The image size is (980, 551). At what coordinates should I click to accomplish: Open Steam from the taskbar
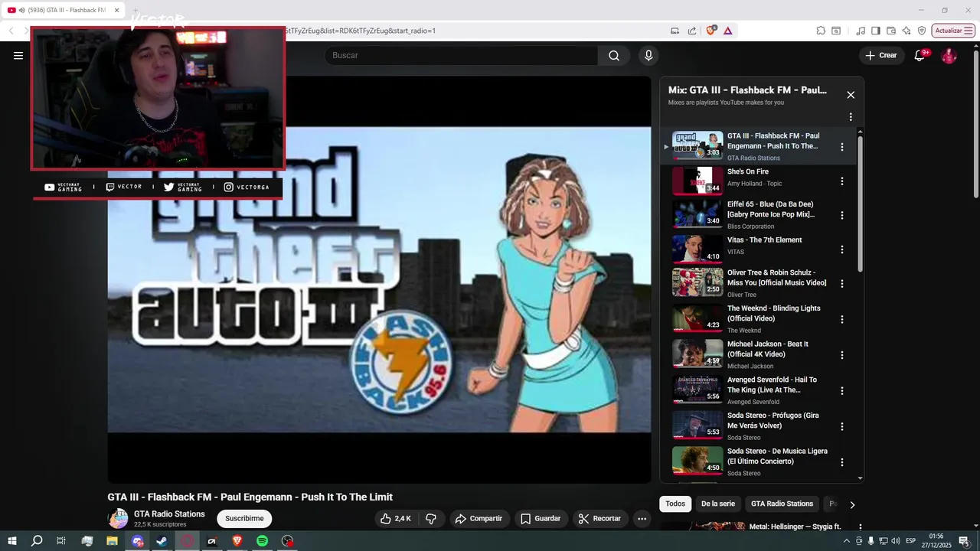[162, 541]
